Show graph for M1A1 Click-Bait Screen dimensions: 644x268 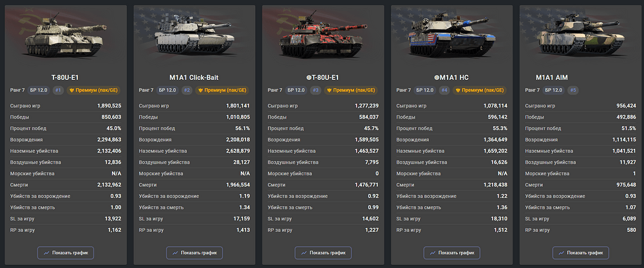point(194,253)
